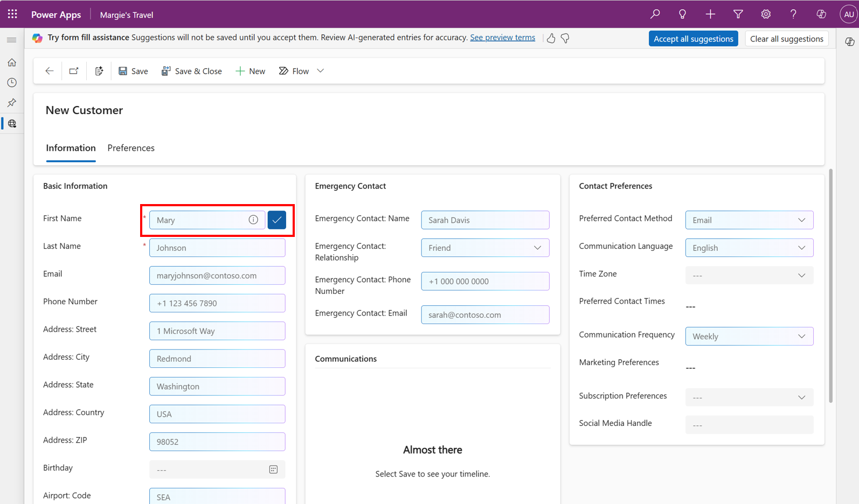Open Emergency Contact Relationship dropdown
Image resolution: width=859 pixels, height=504 pixels.
coord(537,248)
